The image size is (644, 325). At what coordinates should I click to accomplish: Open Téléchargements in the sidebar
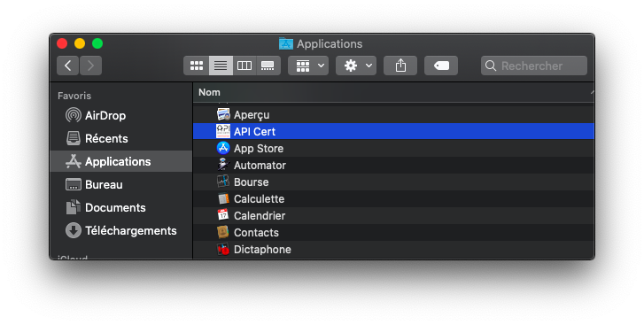tap(120, 230)
